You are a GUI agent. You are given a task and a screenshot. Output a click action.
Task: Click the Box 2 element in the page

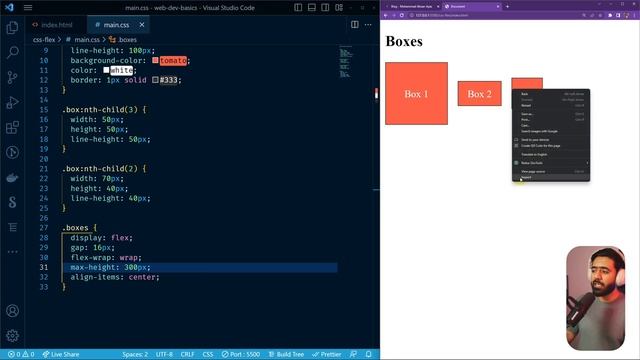480,93
